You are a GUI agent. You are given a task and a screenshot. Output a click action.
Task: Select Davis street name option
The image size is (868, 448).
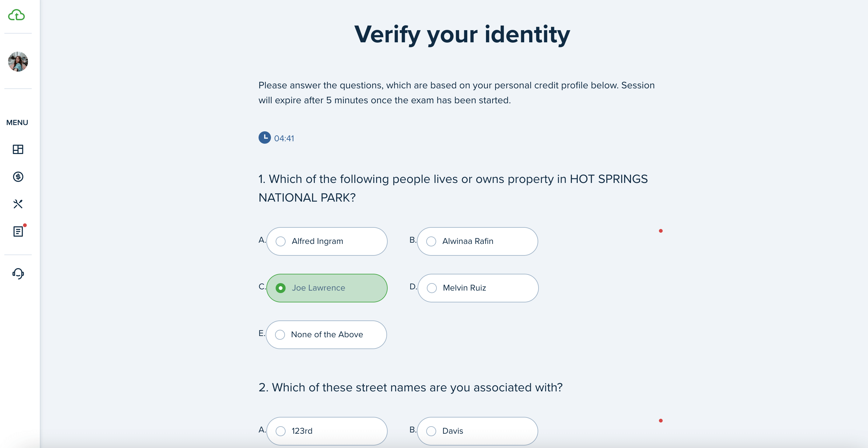(477, 431)
